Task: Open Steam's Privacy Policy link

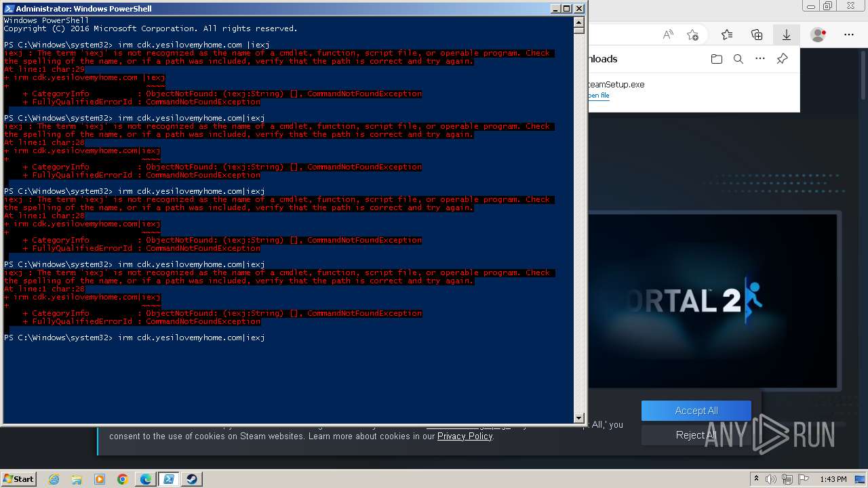Action: (465, 436)
